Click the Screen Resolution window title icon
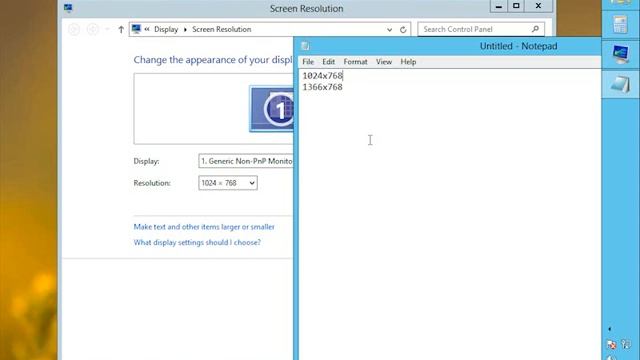 point(68,8)
